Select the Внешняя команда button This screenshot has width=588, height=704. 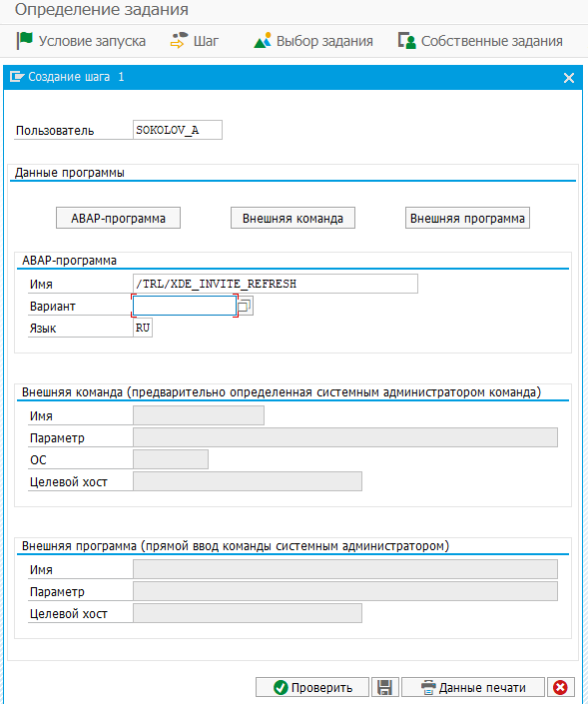pos(293,218)
